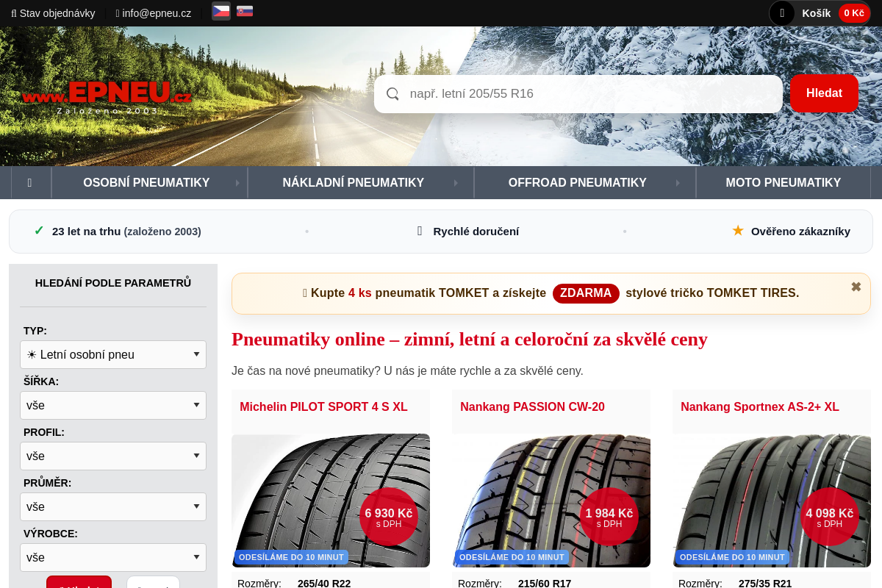Expand arrow next to NÁKLADNÍ PNEUMATIKY

[456, 183]
